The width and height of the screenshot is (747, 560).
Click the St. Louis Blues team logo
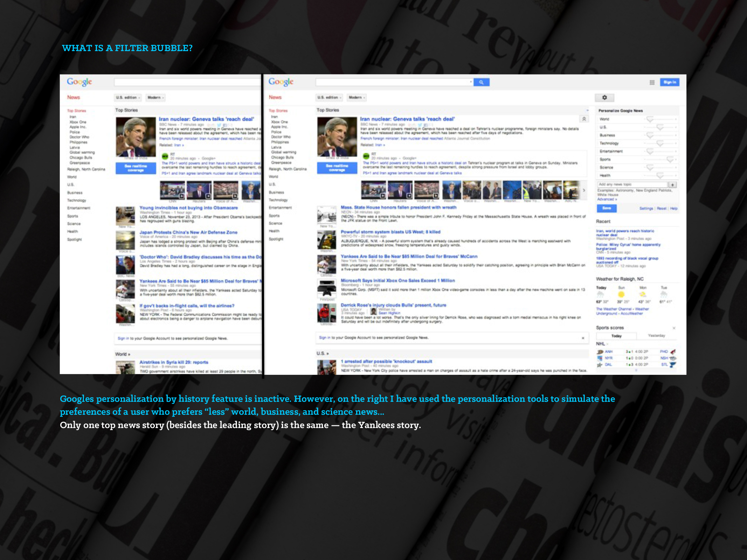click(x=672, y=365)
